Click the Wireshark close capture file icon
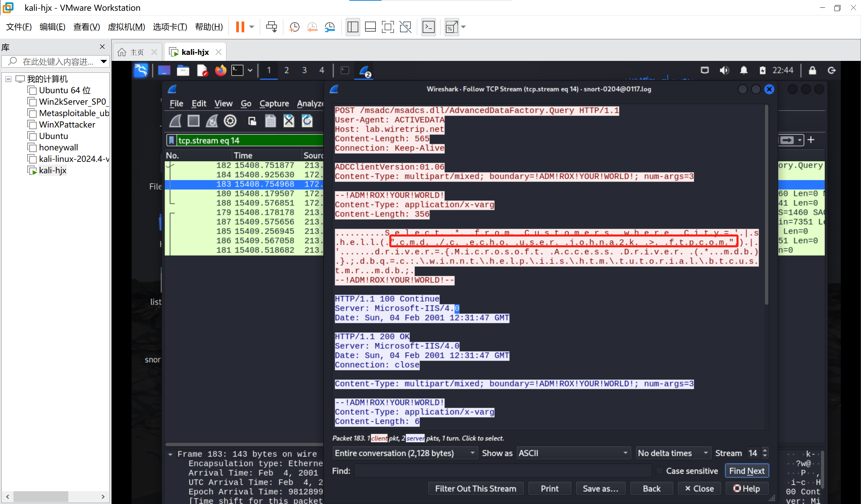This screenshot has height=504, width=861. tap(289, 121)
